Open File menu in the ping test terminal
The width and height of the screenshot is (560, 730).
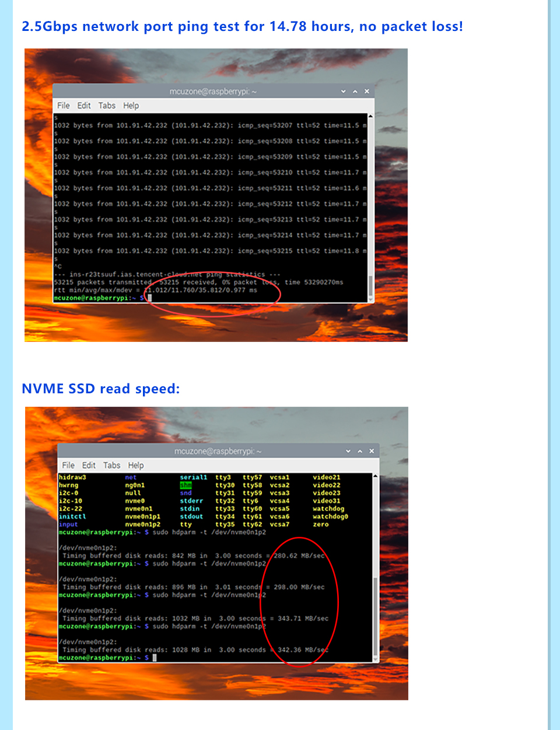63,106
